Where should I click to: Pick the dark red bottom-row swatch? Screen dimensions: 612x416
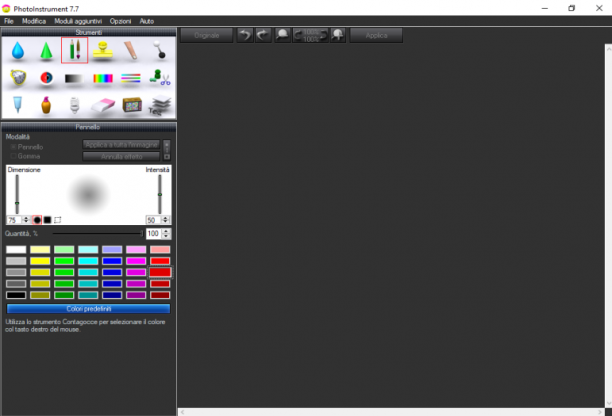pyautogui.click(x=160, y=295)
